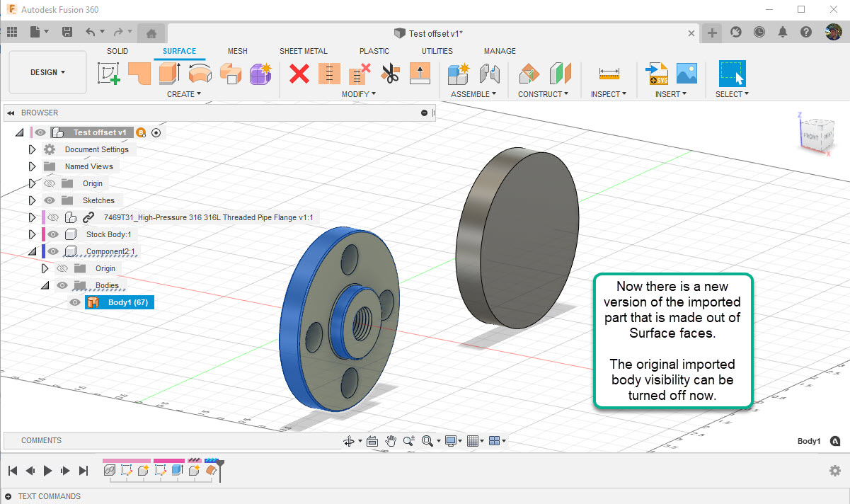Click the surface Extrude tool icon
The image size is (850, 504).
(170, 73)
